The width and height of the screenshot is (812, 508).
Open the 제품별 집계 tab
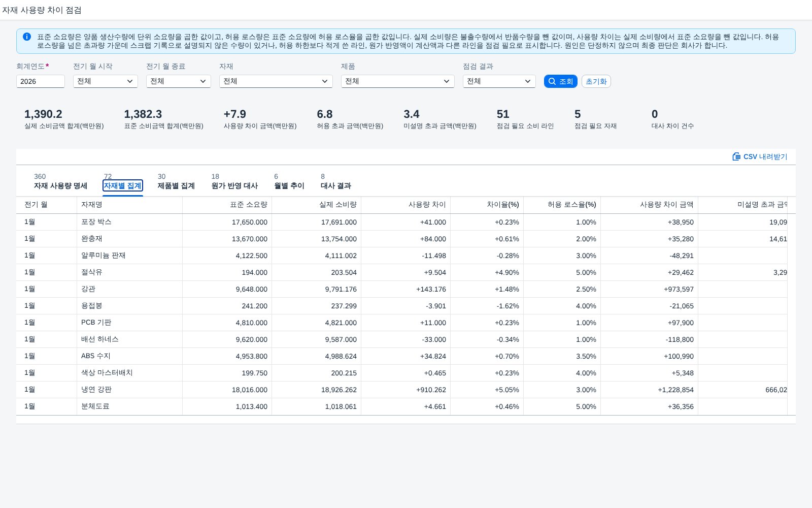(176, 182)
